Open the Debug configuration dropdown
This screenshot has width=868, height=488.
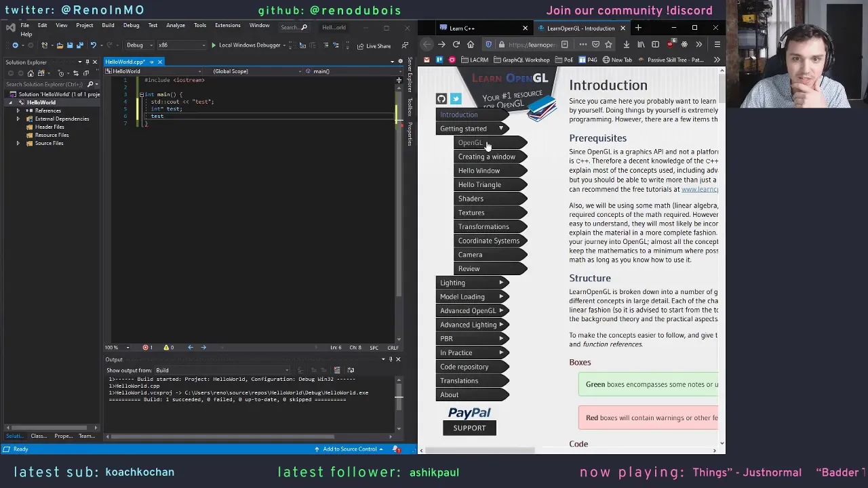tap(138, 45)
